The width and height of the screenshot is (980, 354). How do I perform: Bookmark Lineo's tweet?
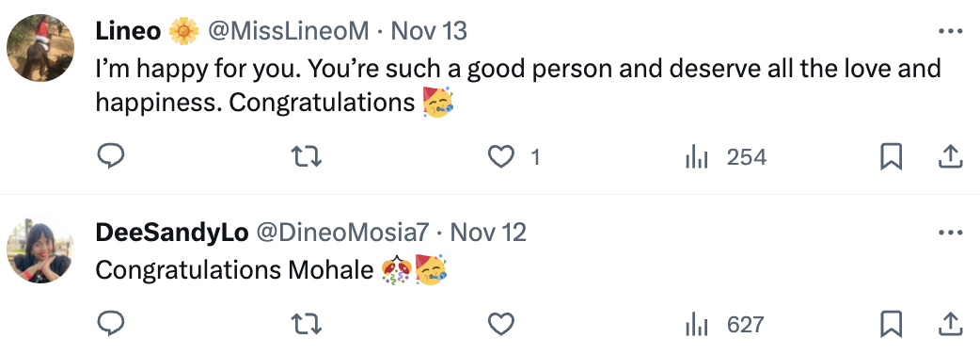pyautogui.click(x=891, y=156)
